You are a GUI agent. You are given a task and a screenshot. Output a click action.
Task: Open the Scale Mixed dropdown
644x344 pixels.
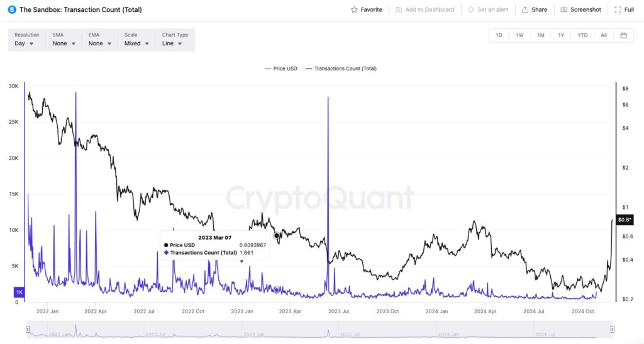(x=136, y=43)
